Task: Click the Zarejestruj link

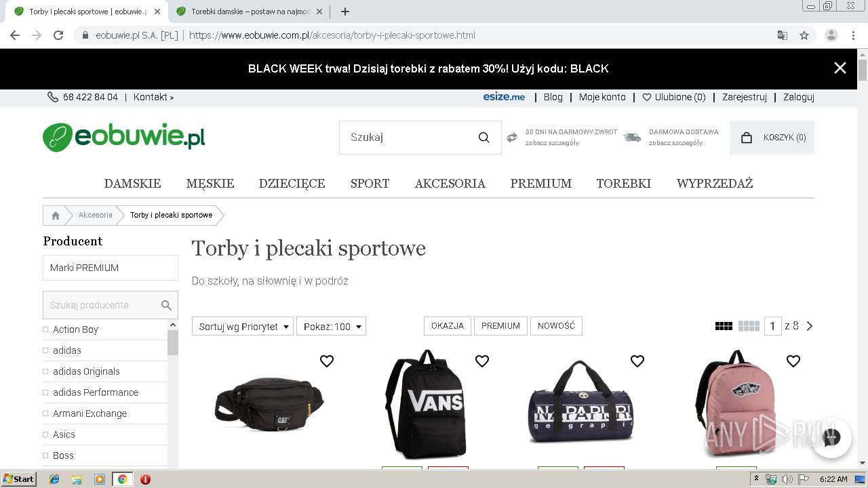Action: (745, 97)
